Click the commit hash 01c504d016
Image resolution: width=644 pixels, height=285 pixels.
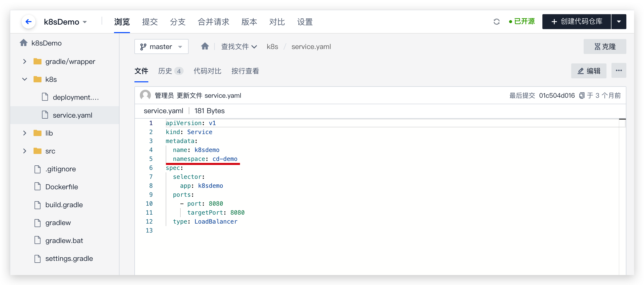[x=557, y=95]
